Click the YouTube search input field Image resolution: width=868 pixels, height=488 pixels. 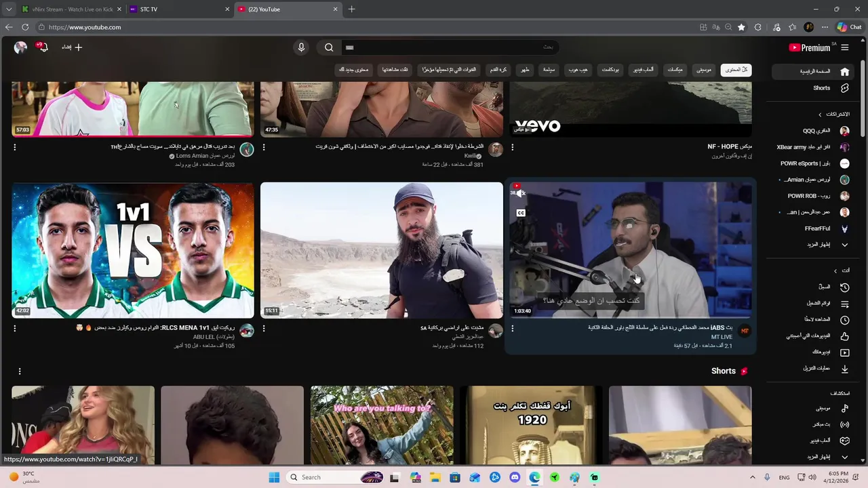450,47
